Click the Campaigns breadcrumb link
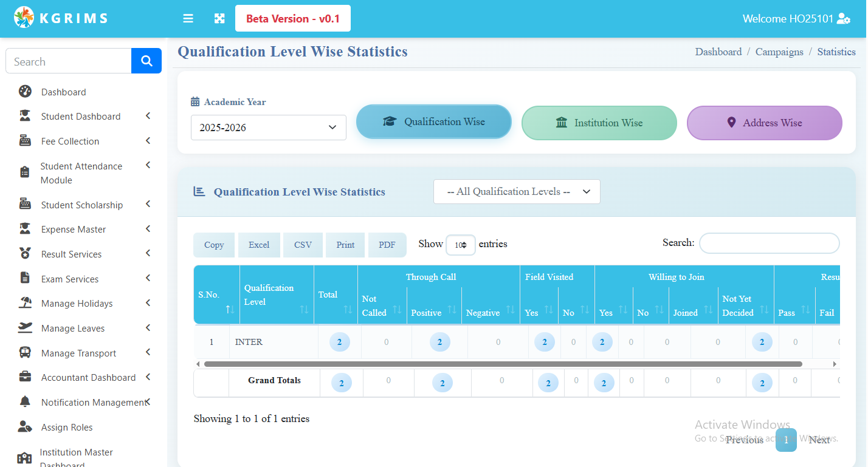The image size is (868, 467). click(779, 52)
